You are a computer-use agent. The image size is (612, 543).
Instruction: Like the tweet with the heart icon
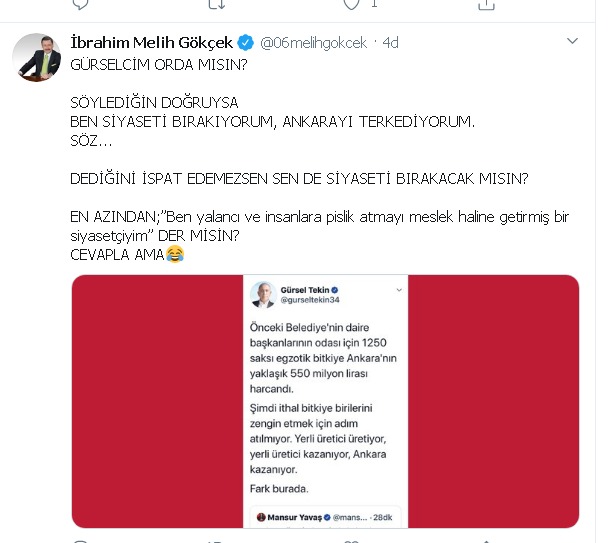pyautogui.click(x=351, y=4)
